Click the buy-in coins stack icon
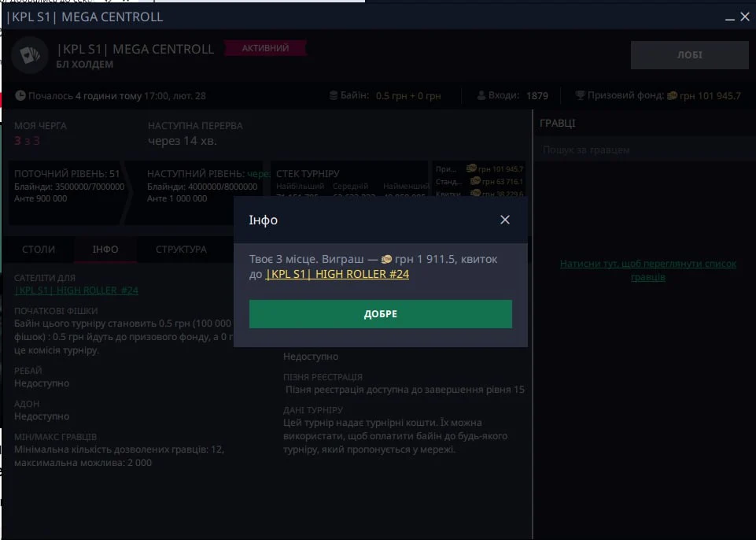Screen dimensions: 756x540 click(334, 95)
